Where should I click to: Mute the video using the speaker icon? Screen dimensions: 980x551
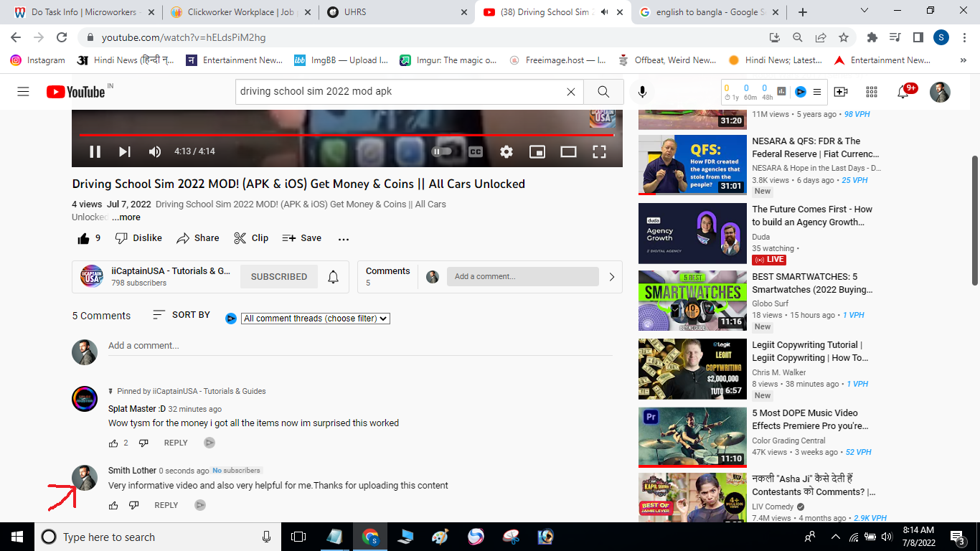point(155,151)
